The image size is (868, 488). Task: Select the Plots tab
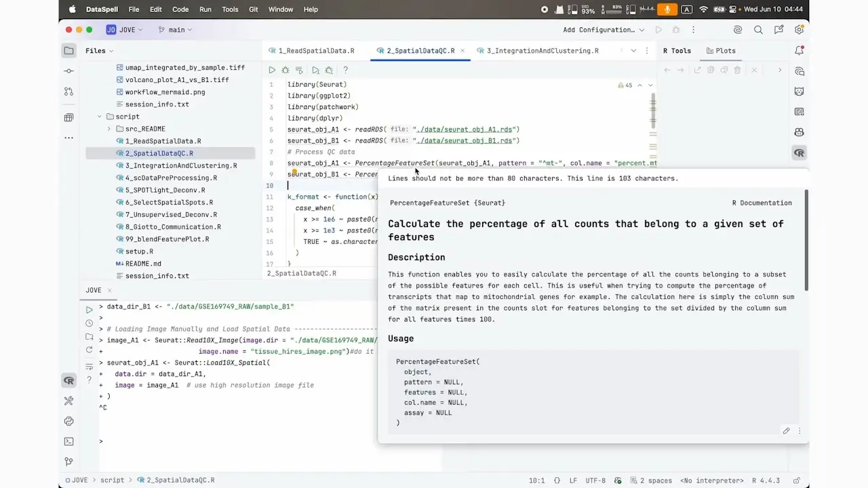[x=721, y=51]
